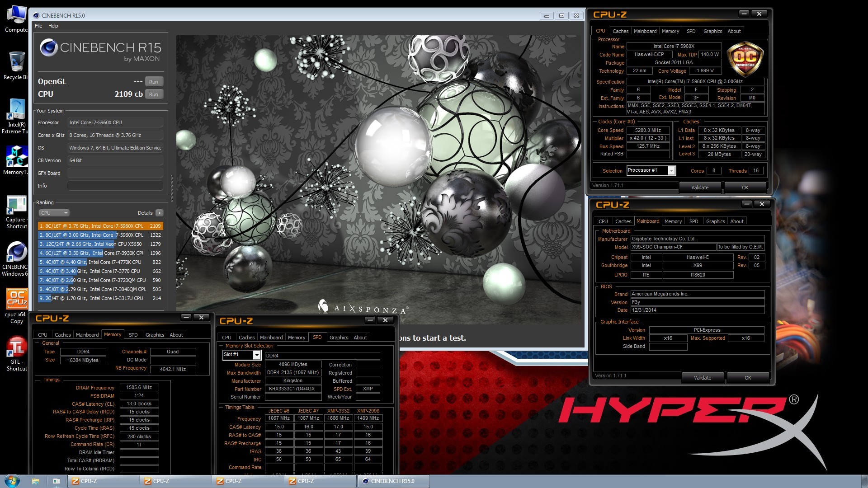This screenshot has height=488, width=868.
Task: Click the Core Speed 5280.0 MHz value
Action: coord(648,130)
